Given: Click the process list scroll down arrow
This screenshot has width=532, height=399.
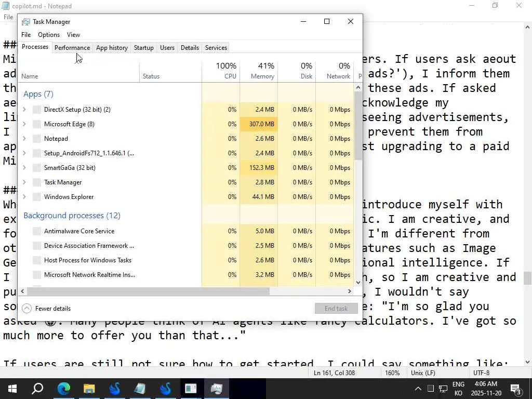Looking at the screenshot, I should pos(358,282).
